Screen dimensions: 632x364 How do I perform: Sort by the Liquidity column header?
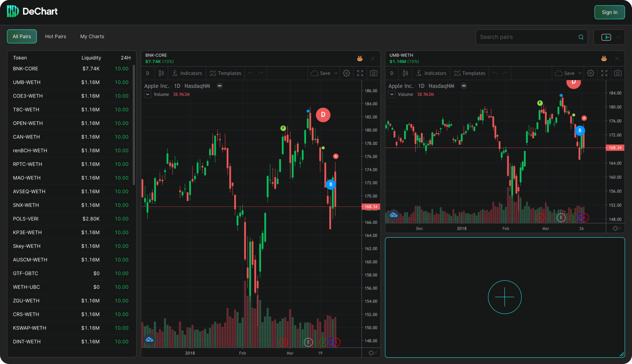(x=91, y=58)
